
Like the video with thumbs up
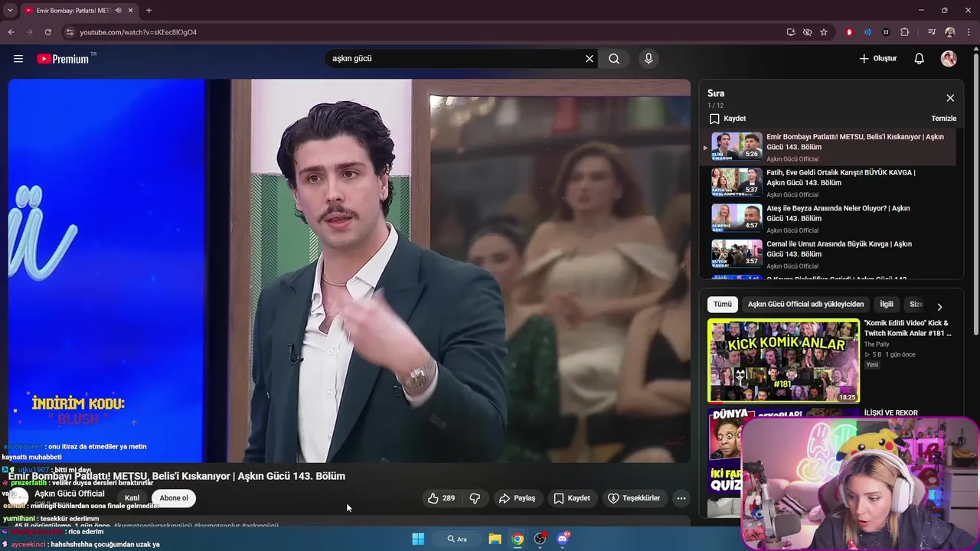[442, 498]
